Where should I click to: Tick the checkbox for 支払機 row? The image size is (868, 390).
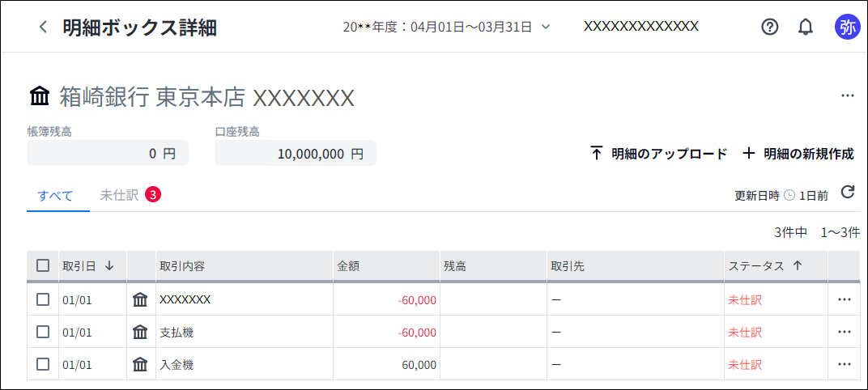tap(43, 332)
